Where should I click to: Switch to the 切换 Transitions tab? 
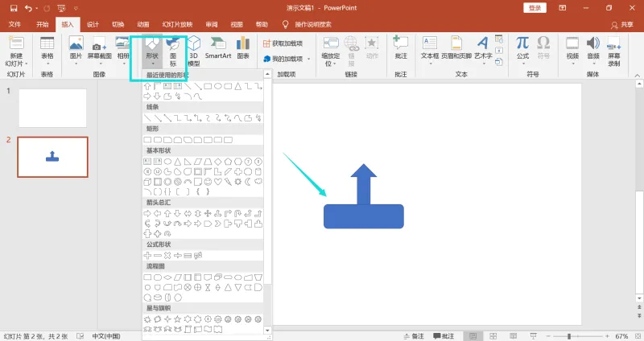point(118,24)
